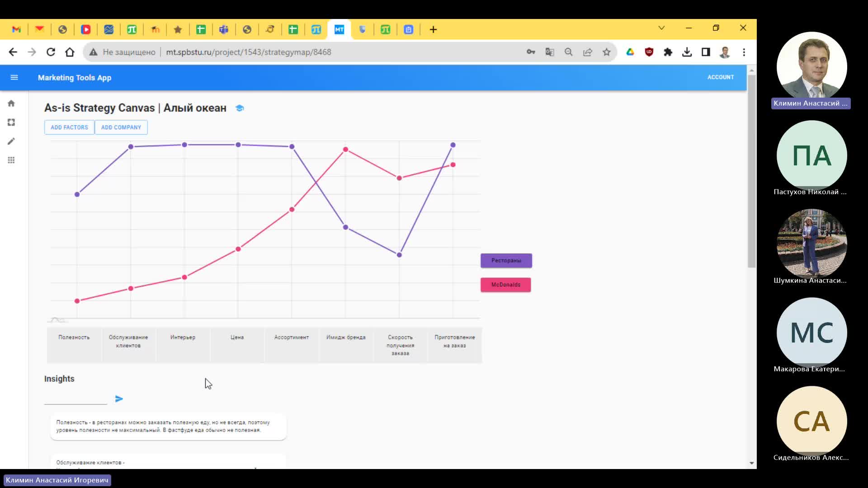Open the browser home page

pos(70,52)
